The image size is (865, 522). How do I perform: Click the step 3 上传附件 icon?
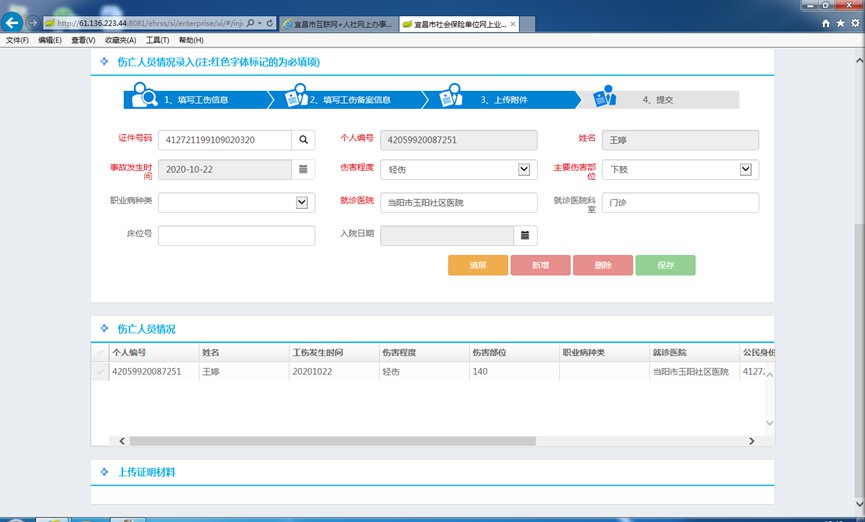coord(450,98)
